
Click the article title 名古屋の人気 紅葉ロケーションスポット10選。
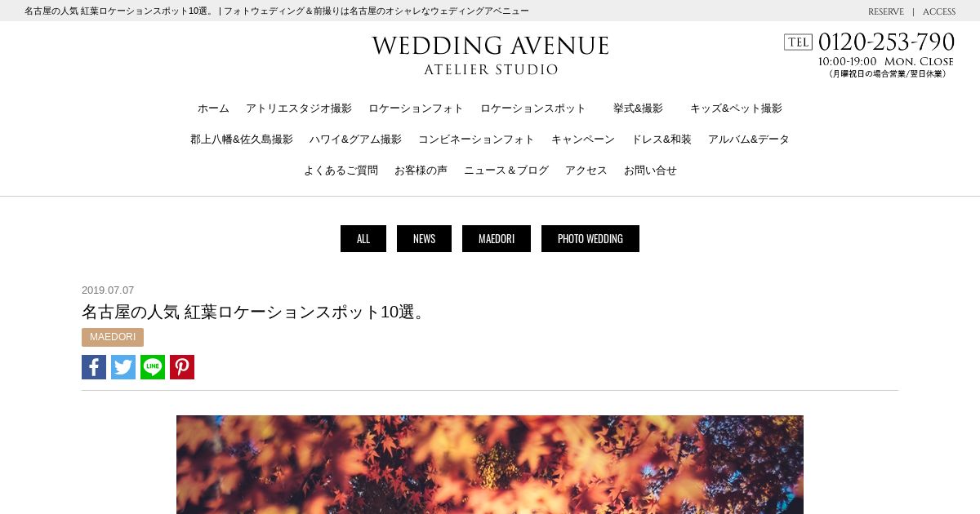[x=256, y=312]
